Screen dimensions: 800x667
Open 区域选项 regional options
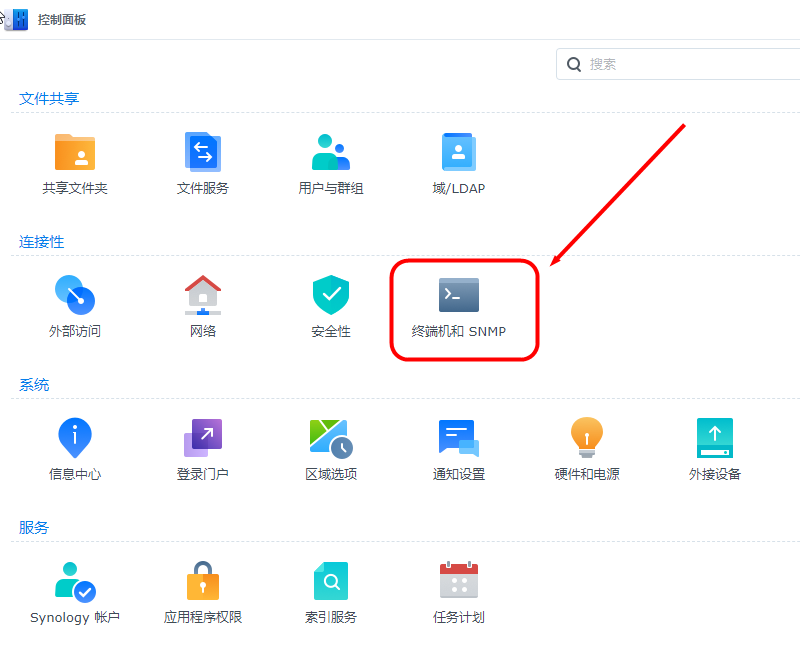point(331,439)
